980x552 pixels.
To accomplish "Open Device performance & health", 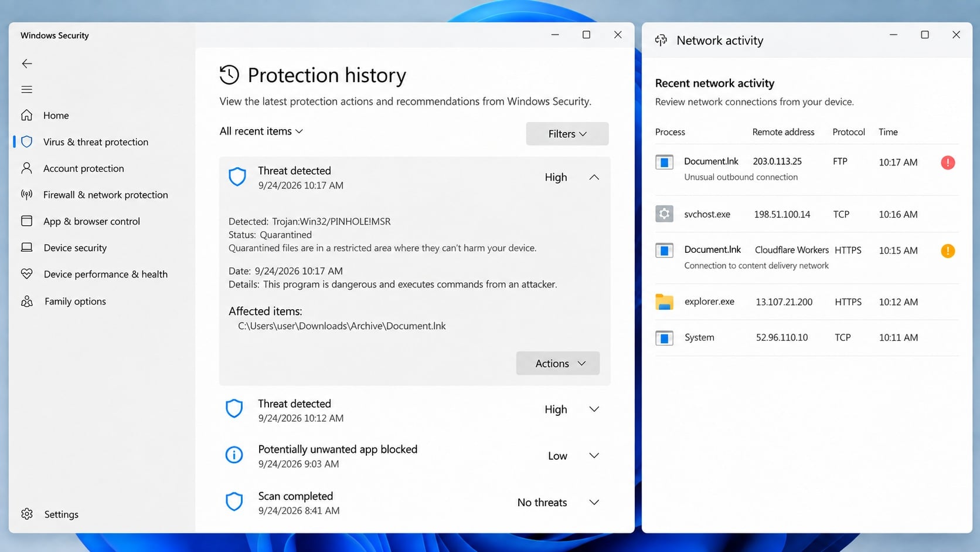I will [x=106, y=274].
